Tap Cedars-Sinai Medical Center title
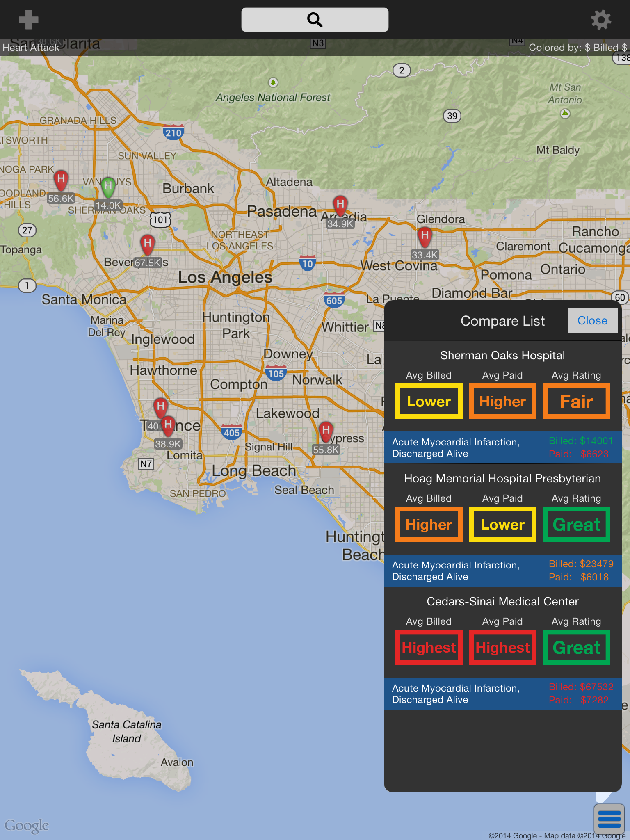Image resolution: width=630 pixels, height=840 pixels. [x=502, y=602]
